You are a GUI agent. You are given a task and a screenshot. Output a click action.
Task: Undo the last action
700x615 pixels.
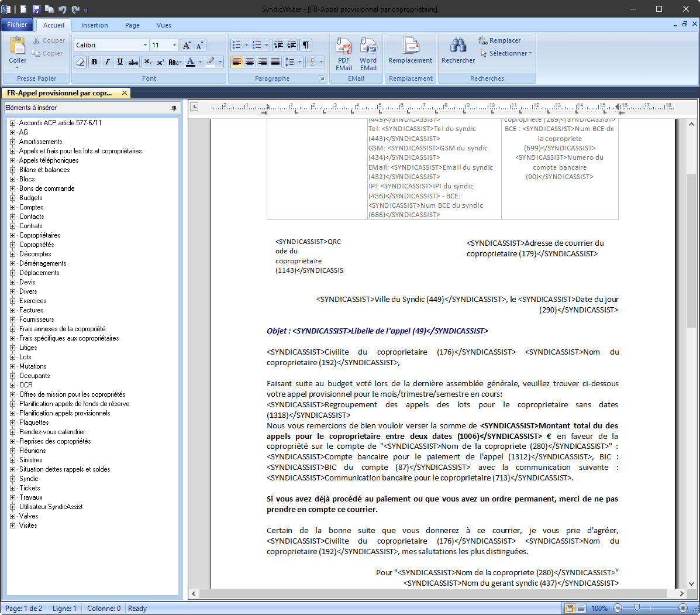(x=62, y=9)
